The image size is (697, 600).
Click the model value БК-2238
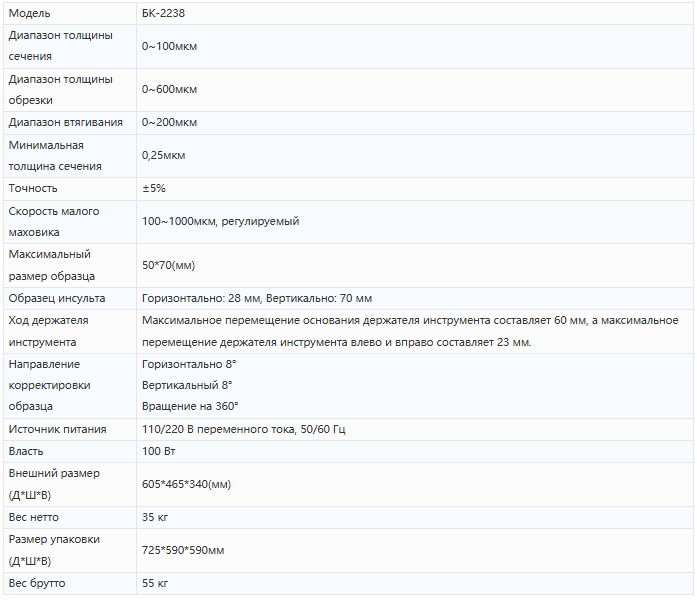165,13
